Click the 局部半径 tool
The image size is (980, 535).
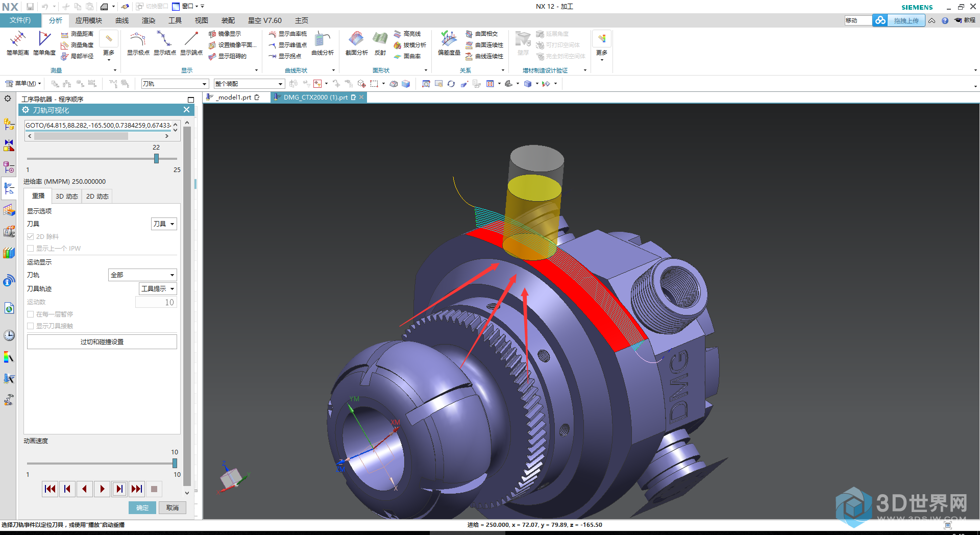pyautogui.click(x=77, y=56)
